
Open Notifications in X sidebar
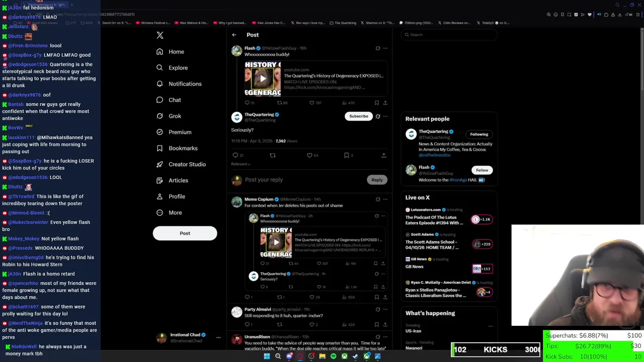pyautogui.click(x=179, y=84)
